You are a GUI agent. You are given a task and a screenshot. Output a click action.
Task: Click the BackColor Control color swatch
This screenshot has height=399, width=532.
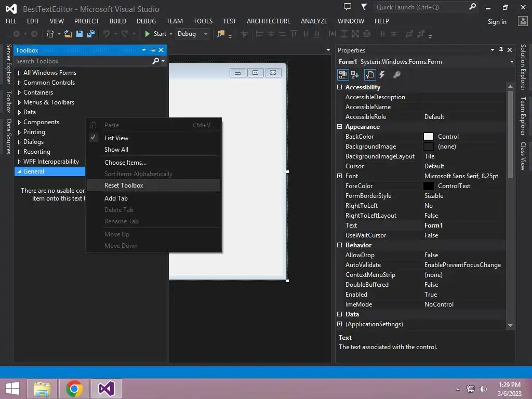click(x=429, y=137)
